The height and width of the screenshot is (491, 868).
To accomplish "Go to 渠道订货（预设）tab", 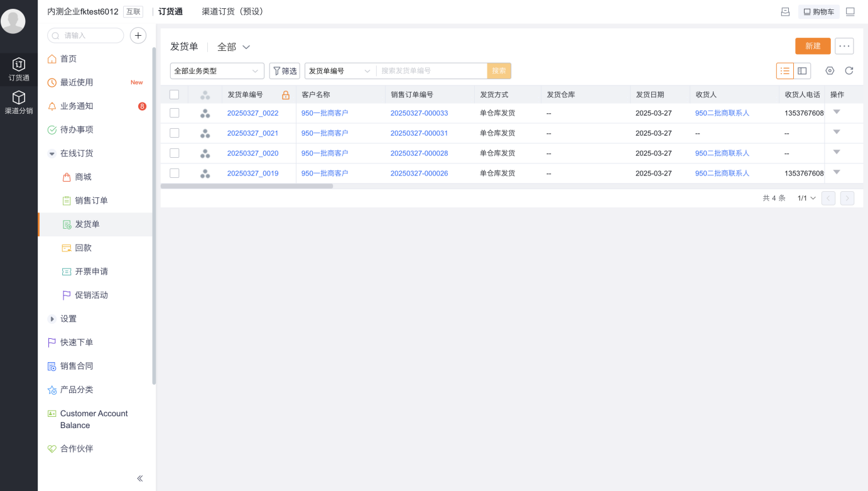I will tap(234, 12).
